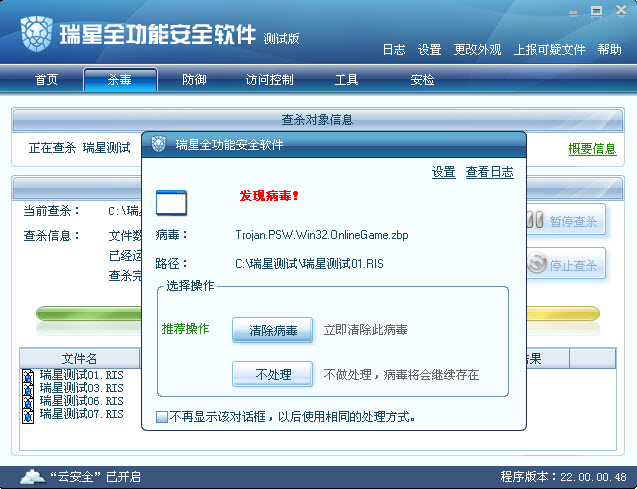Click the green scan progress bar
This screenshot has width=637, height=489.
89,314
